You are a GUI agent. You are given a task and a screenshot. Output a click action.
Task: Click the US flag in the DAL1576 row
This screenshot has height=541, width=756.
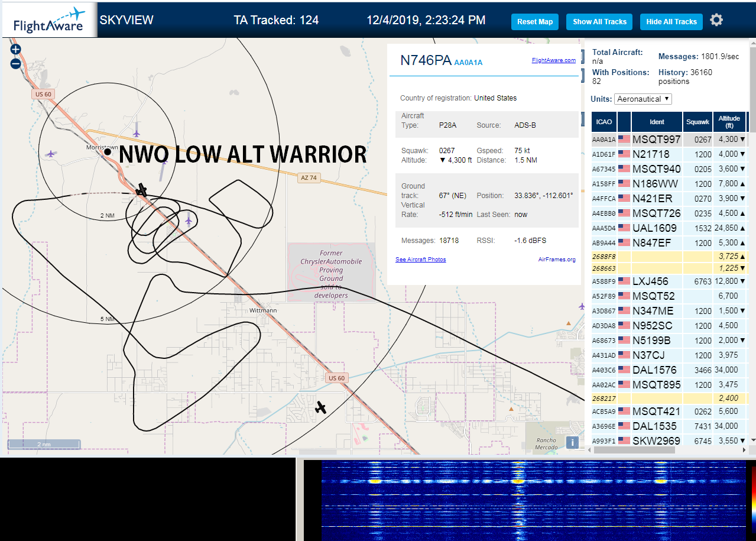coord(624,370)
